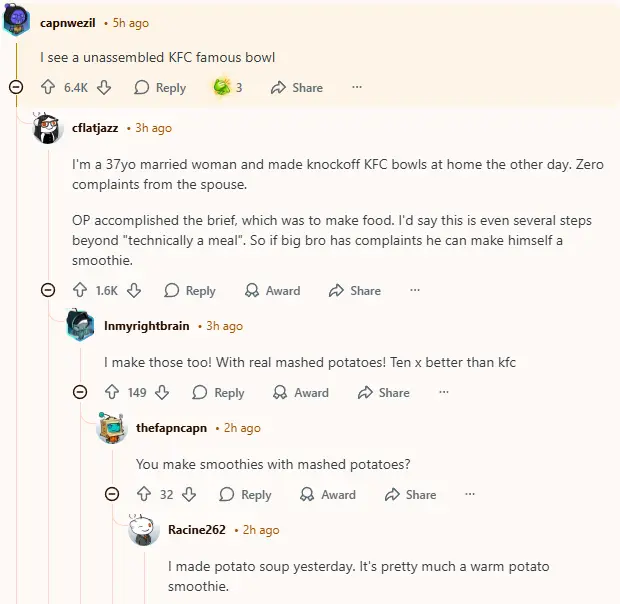The width and height of the screenshot is (620, 604).
Task: Collapse cflatjazz's reply thread
Action: (48, 291)
